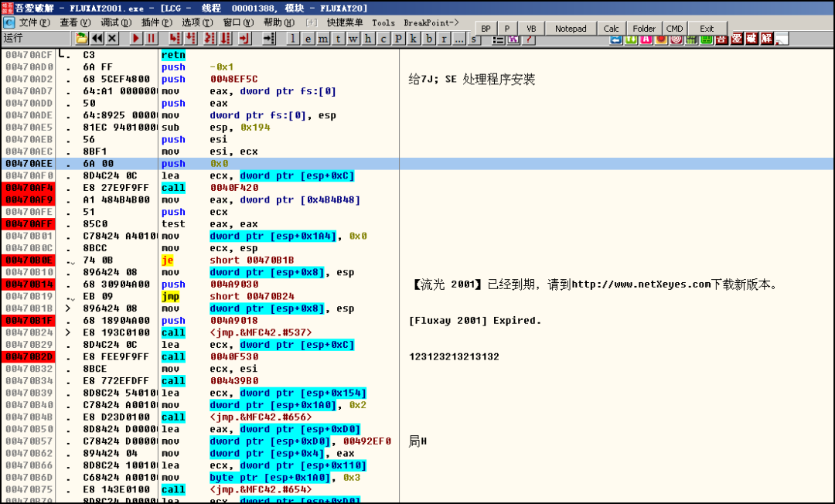This screenshot has width=835, height=504.
Task: Open the Windows list with W icon
Action: pyautogui.click(x=353, y=39)
